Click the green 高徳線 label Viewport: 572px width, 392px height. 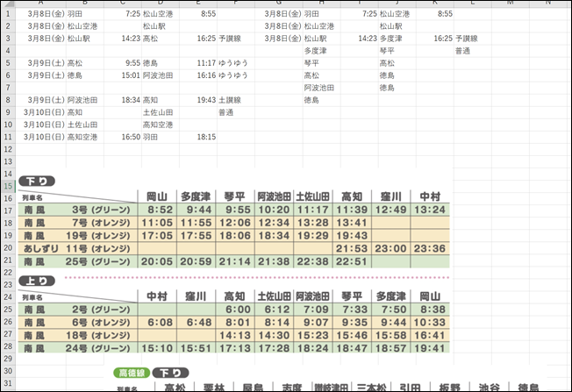point(132,373)
